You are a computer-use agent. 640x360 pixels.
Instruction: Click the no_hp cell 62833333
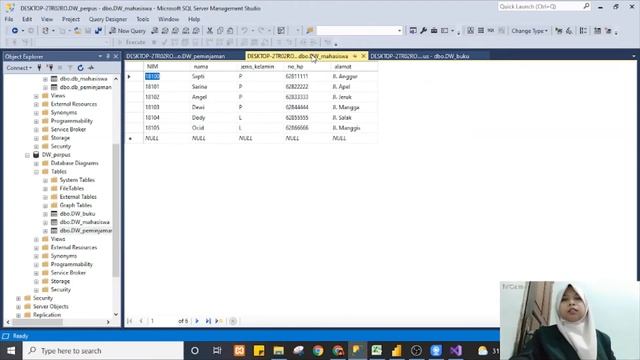click(x=308, y=97)
